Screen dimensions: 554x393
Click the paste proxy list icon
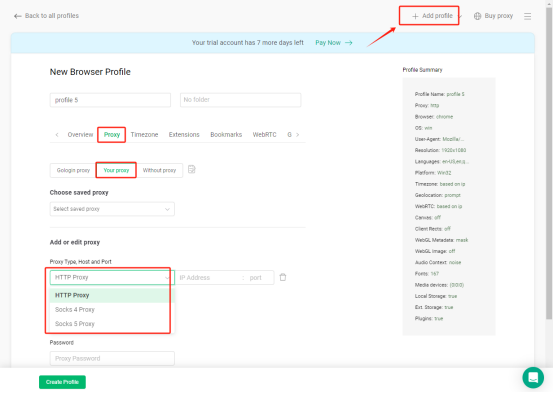[191, 170]
